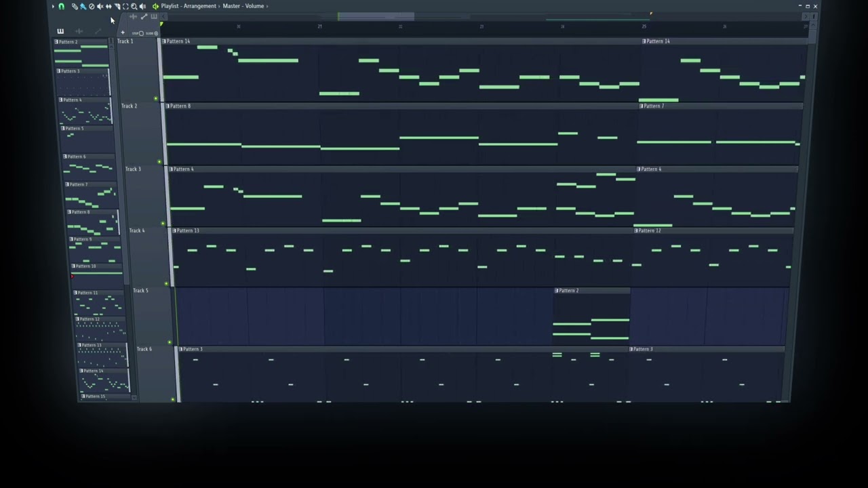Click the Track 5 header label
This screenshot has width=868, height=488.
click(x=140, y=290)
